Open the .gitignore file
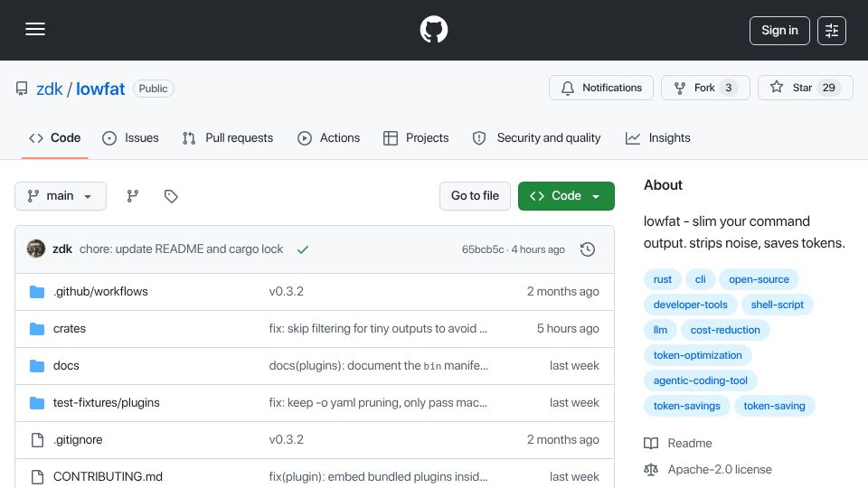Viewport: 868px width, 488px height. point(78,440)
